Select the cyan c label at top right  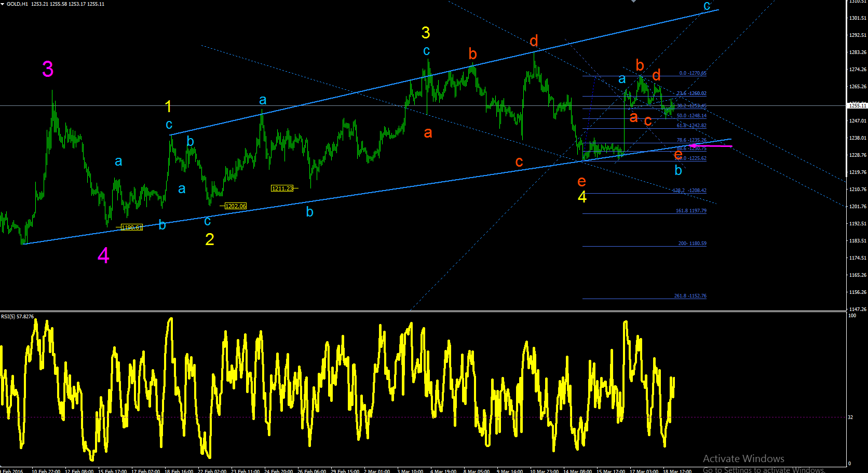click(707, 6)
